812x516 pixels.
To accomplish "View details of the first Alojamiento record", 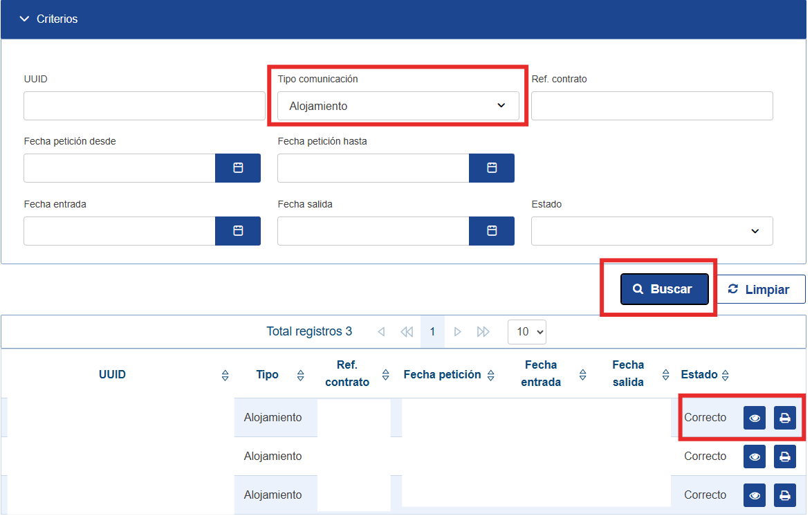I will point(754,418).
